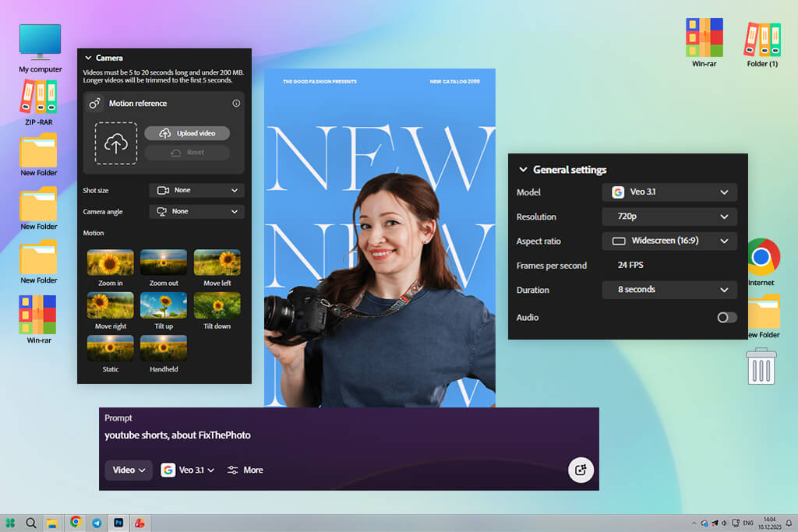
Task: Collapse the Camera panel section
Action: click(88, 58)
